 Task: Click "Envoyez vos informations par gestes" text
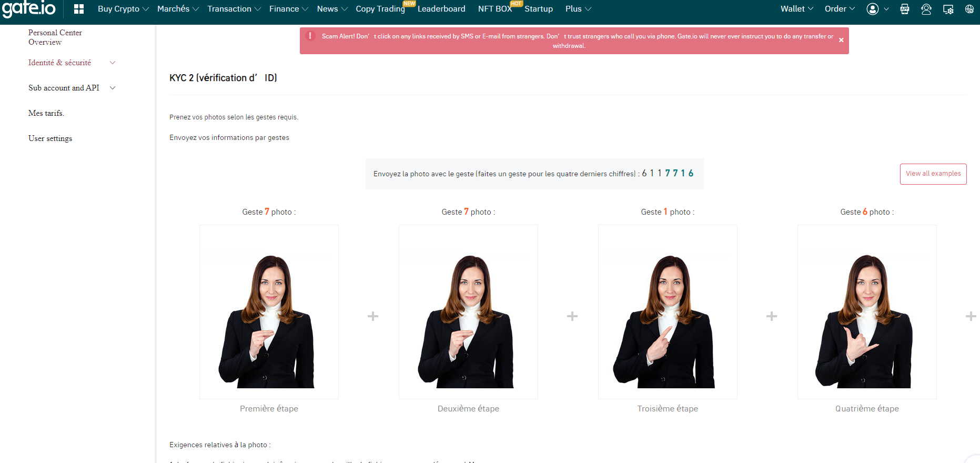(x=229, y=138)
